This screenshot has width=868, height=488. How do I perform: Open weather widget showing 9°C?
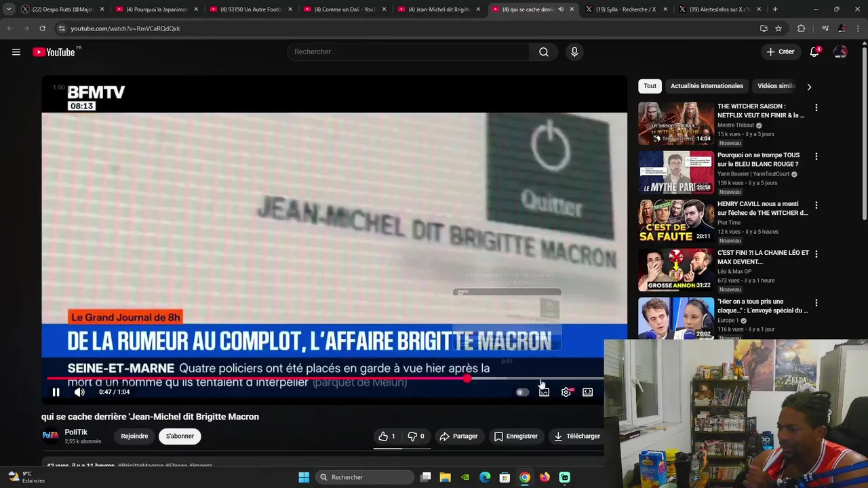pos(26,477)
